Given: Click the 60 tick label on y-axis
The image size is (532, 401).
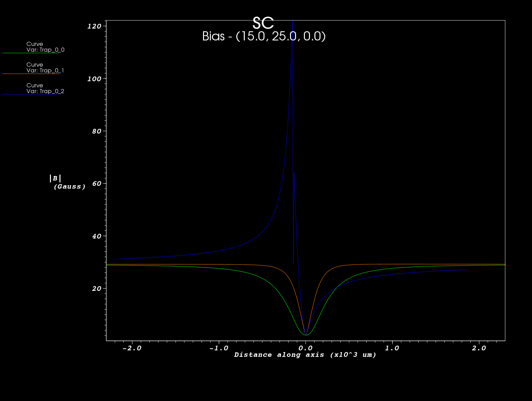Looking at the screenshot, I should point(96,184).
